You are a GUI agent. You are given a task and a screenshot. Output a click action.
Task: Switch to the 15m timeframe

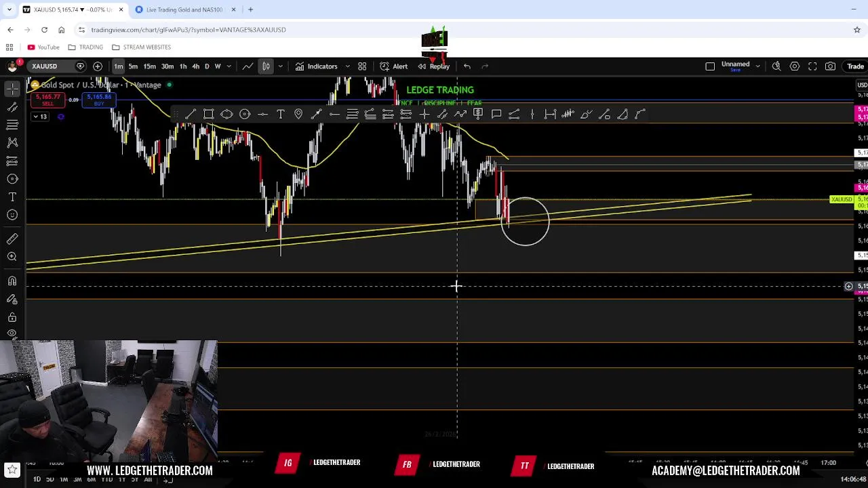pos(149,66)
